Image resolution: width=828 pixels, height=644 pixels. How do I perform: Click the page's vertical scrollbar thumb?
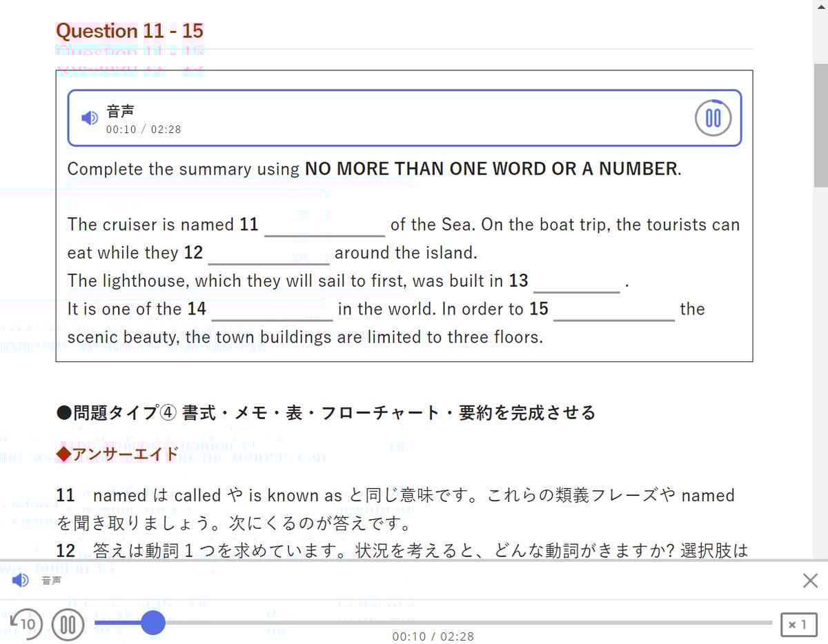(x=820, y=124)
